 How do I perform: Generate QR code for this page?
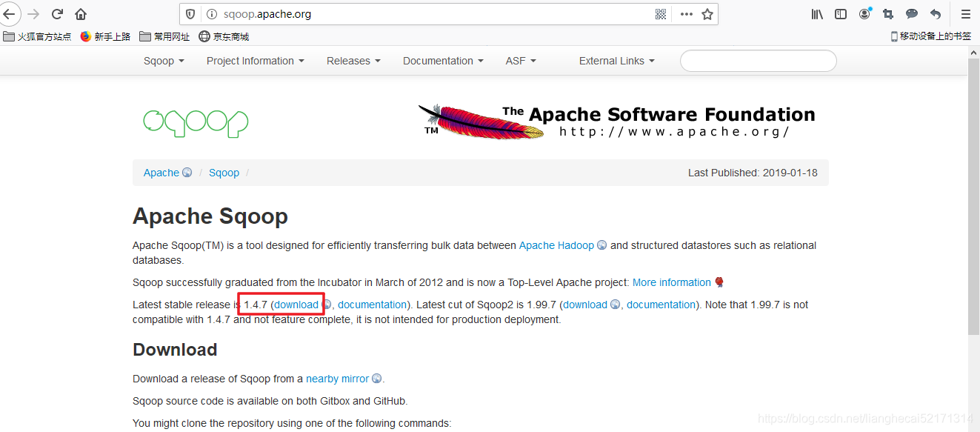coord(661,14)
